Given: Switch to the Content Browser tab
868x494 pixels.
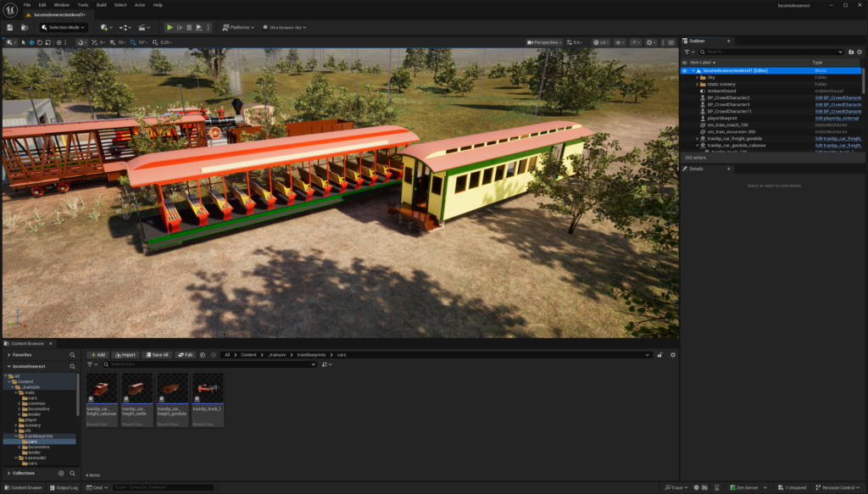Looking at the screenshot, I should [28, 343].
